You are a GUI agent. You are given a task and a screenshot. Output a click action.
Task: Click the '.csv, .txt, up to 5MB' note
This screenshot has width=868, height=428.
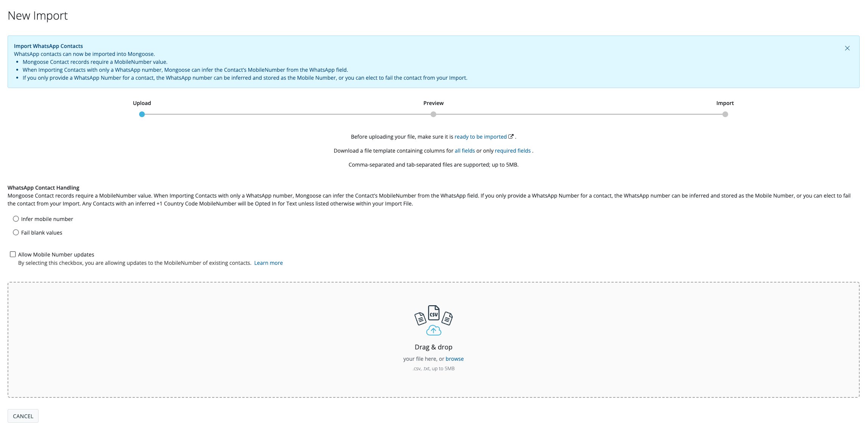point(434,369)
